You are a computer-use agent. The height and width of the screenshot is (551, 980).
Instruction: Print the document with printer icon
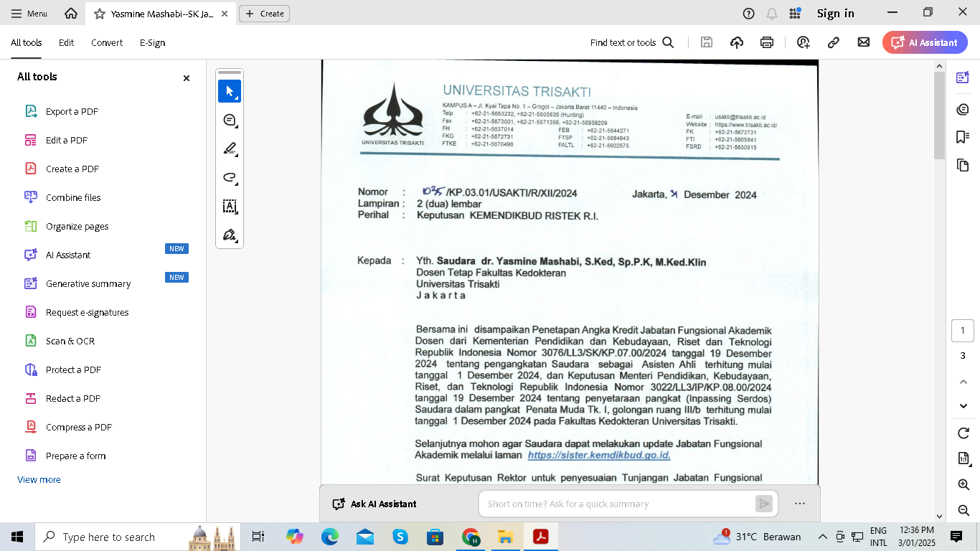click(x=767, y=42)
